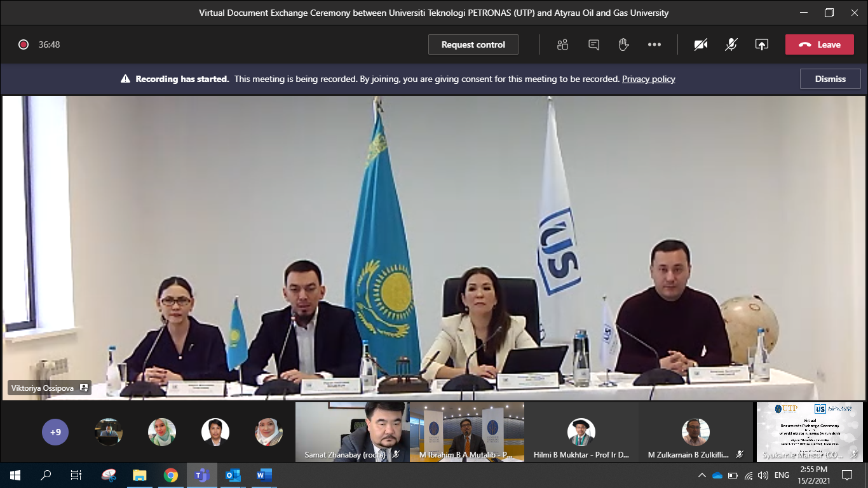This screenshot has height=488, width=868.
Task: Open the Privacy policy link
Action: (648, 79)
